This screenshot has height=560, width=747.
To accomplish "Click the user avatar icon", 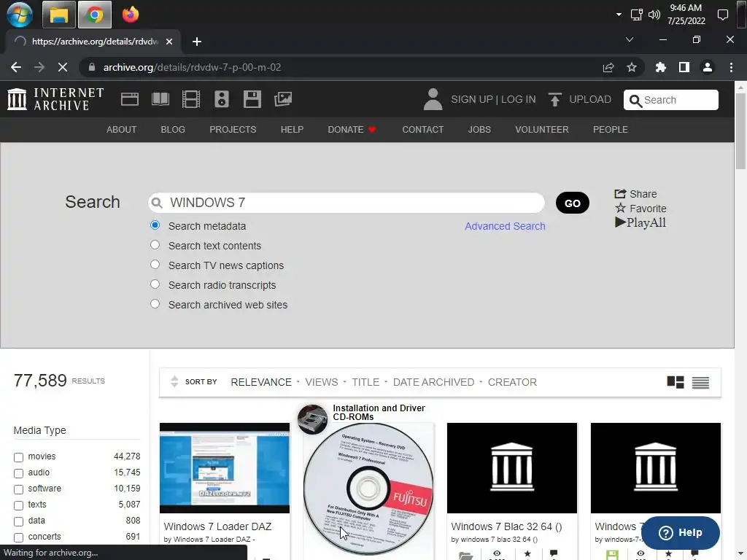I will (x=433, y=99).
